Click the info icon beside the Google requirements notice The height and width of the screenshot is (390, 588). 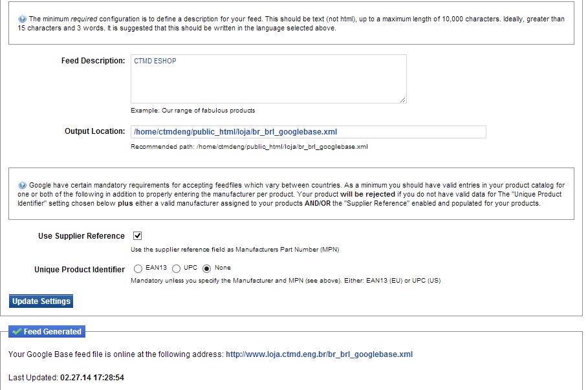tap(23, 185)
